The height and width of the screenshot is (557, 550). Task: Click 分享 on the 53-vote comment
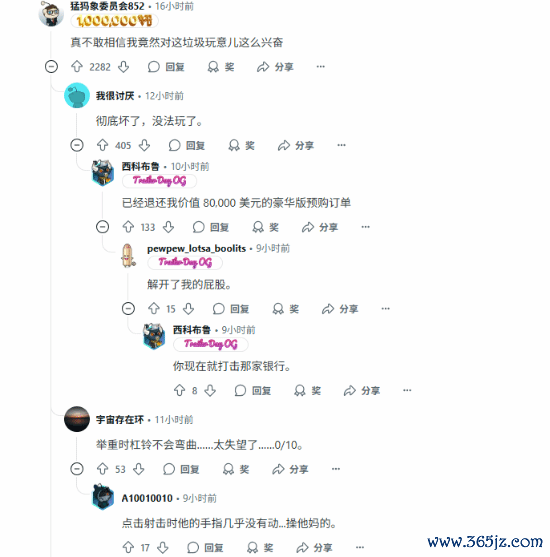click(x=290, y=469)
